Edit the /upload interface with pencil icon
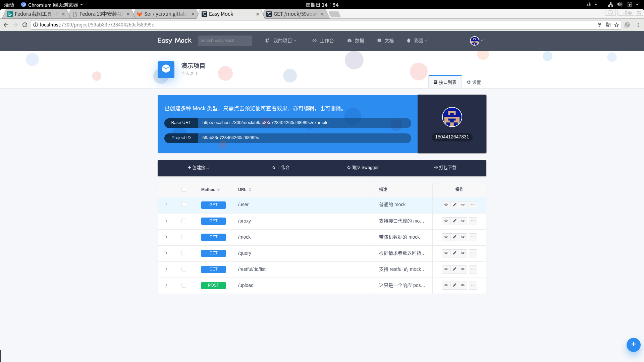Screen dimensions: 644x362 click(454, 285)
